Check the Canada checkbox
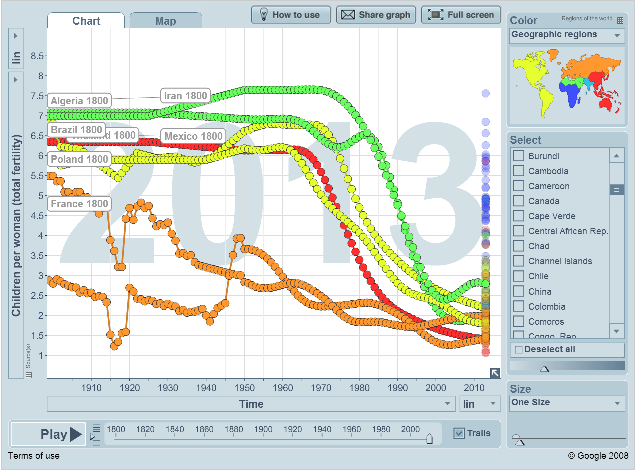639x472 pixels. point(518,201)
